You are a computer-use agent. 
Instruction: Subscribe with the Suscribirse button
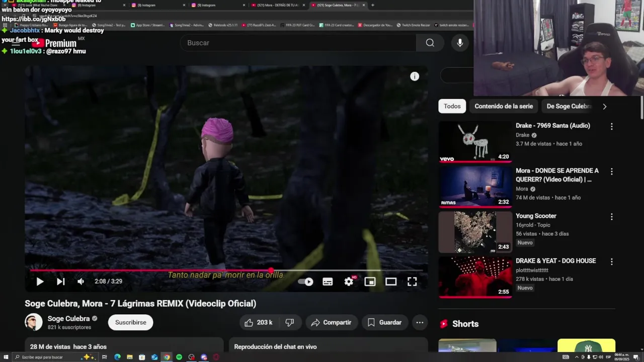click(131, 322)
